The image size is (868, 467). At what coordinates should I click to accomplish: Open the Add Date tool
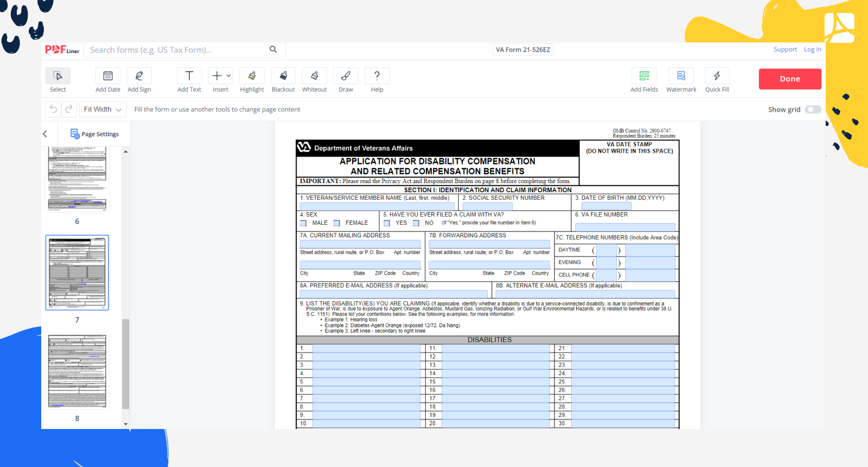pos(108,76)
